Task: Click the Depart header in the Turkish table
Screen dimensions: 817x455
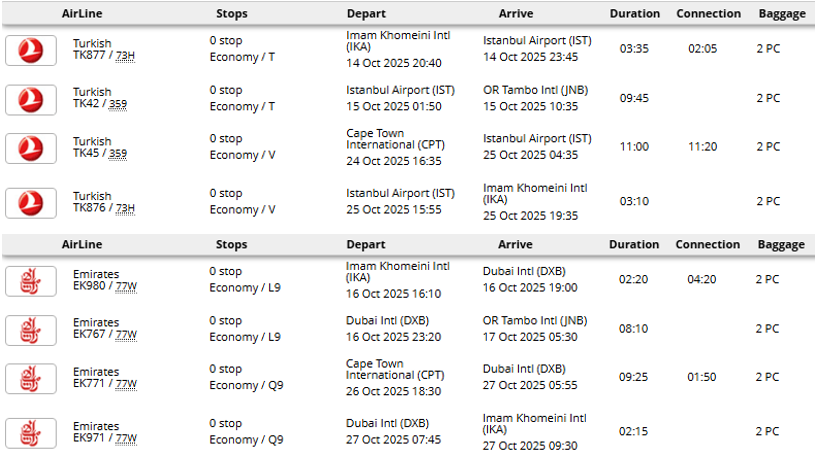Action: 366,14
